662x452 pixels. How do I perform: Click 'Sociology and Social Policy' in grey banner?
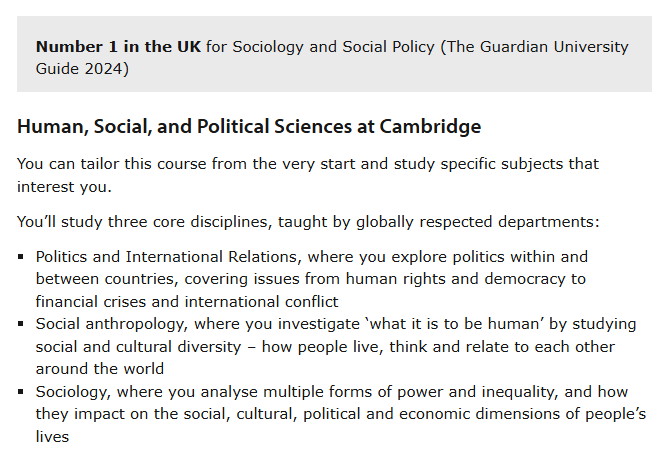click(334, 47)
